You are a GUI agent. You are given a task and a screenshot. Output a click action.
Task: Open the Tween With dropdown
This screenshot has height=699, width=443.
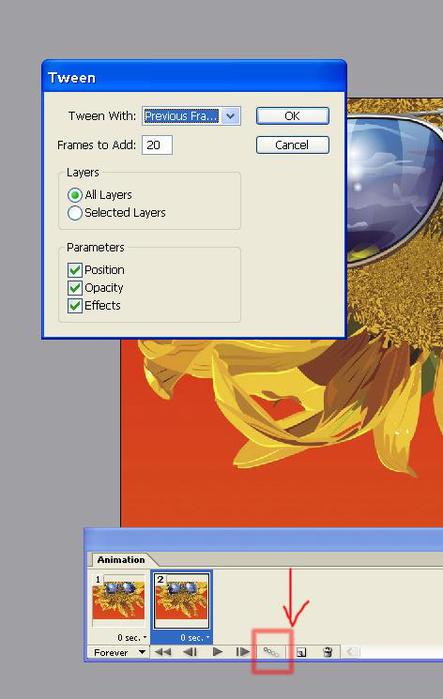230,116
